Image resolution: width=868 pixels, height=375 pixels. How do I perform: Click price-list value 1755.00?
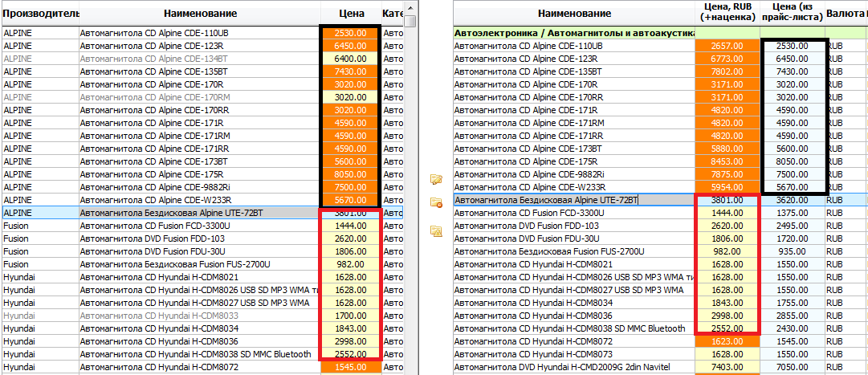(793, 303)
